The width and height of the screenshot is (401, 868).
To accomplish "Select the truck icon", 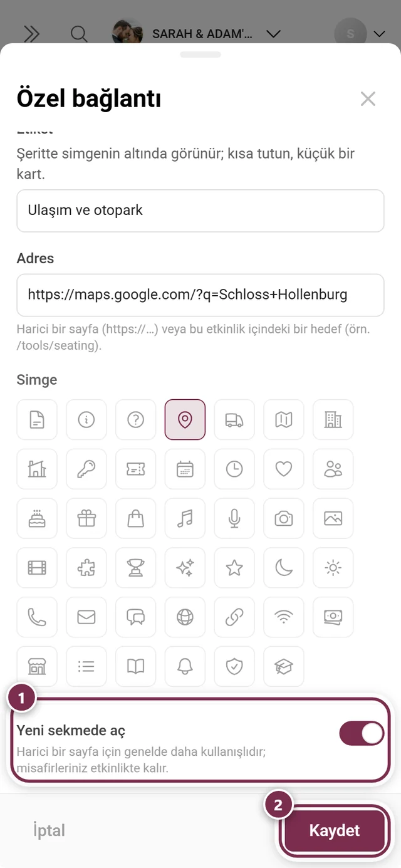I will 234,420.
